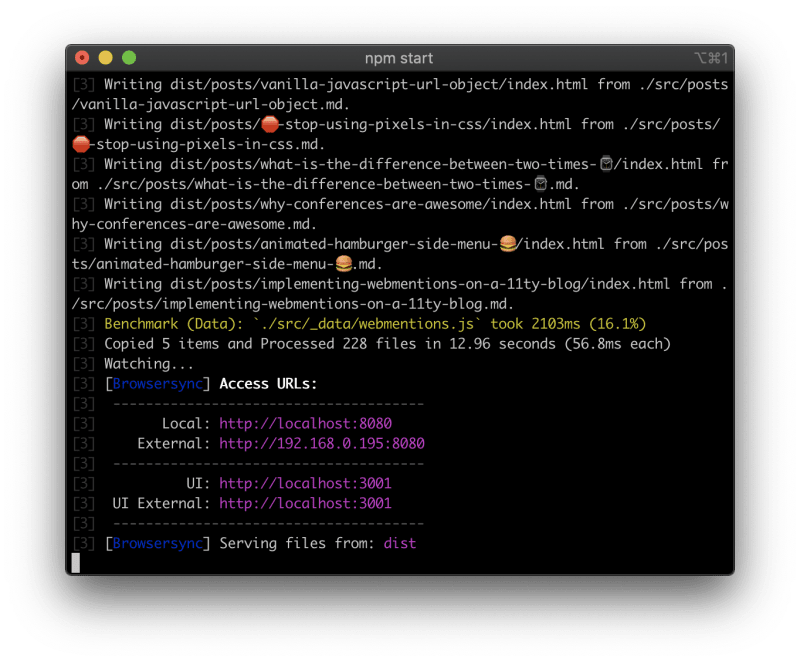Image resolution: width=800 pixels, height=662 pixels.
Task: Open the UI http://localhost:3001 link
Action: 306,483
